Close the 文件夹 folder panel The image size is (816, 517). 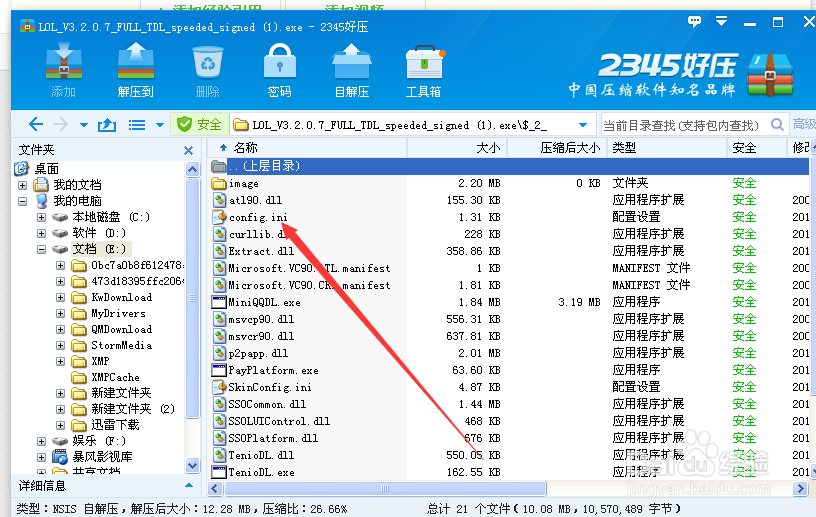188,150
